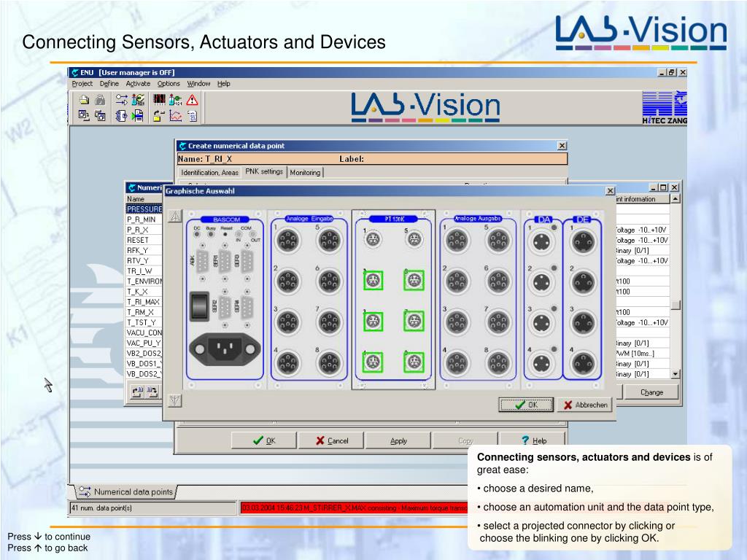Click the script document toolbar icon

pyautogui.click(x=192, y=115)
